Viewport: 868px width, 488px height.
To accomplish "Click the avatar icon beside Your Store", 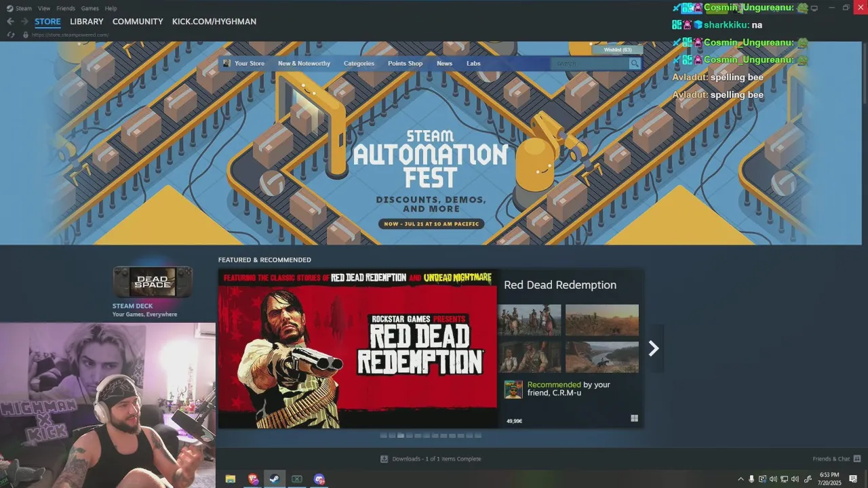I will coord(226,63).
